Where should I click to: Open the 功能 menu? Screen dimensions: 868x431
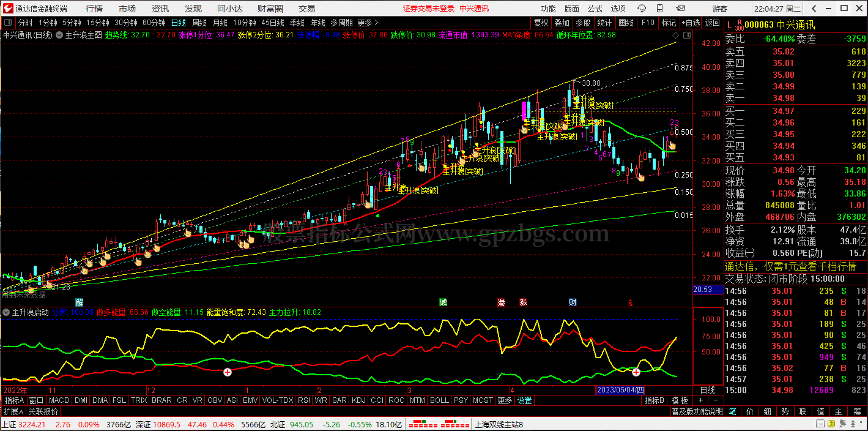(x=549, y=9)
